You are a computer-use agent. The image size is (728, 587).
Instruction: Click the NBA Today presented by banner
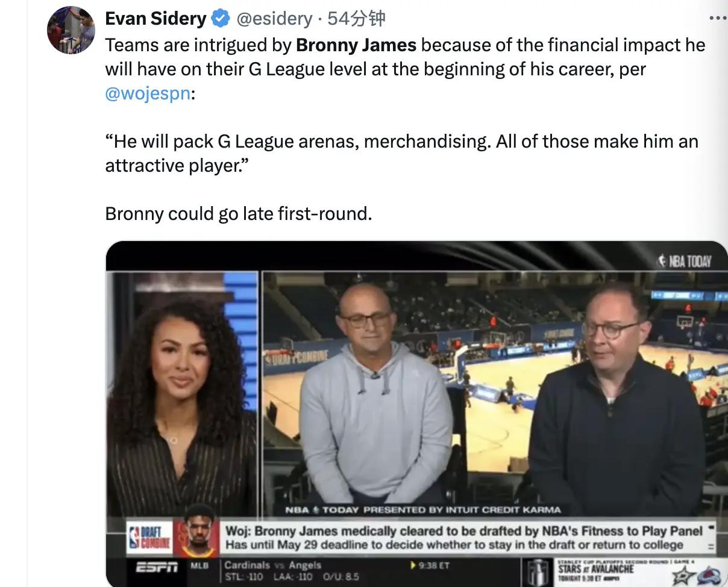click(422, 510)
